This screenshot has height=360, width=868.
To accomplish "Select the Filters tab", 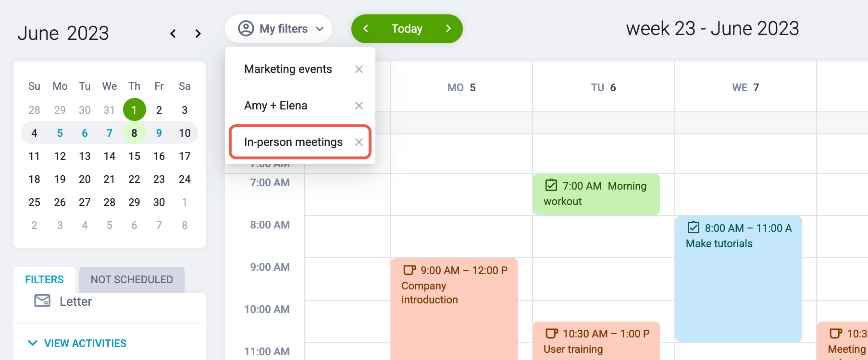I will 44,279.
